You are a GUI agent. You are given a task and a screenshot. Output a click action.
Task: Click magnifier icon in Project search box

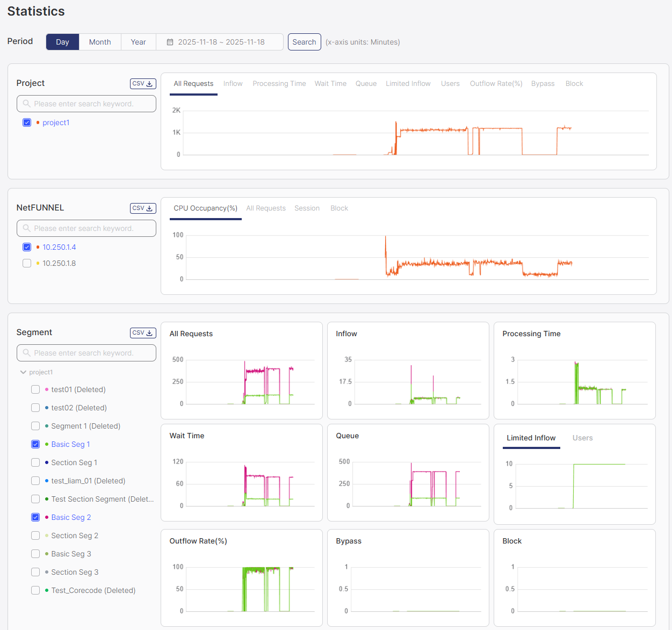point(26,104)
